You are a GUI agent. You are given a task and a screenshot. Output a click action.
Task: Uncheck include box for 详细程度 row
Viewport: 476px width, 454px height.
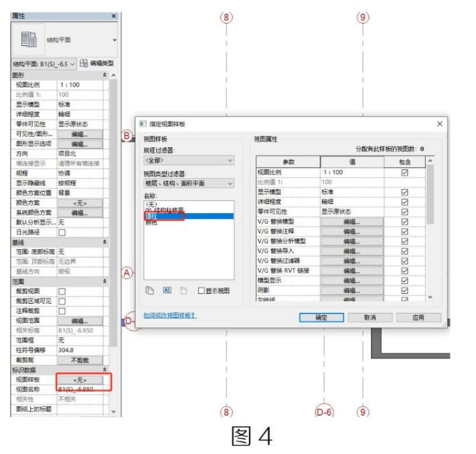(404, 202)
